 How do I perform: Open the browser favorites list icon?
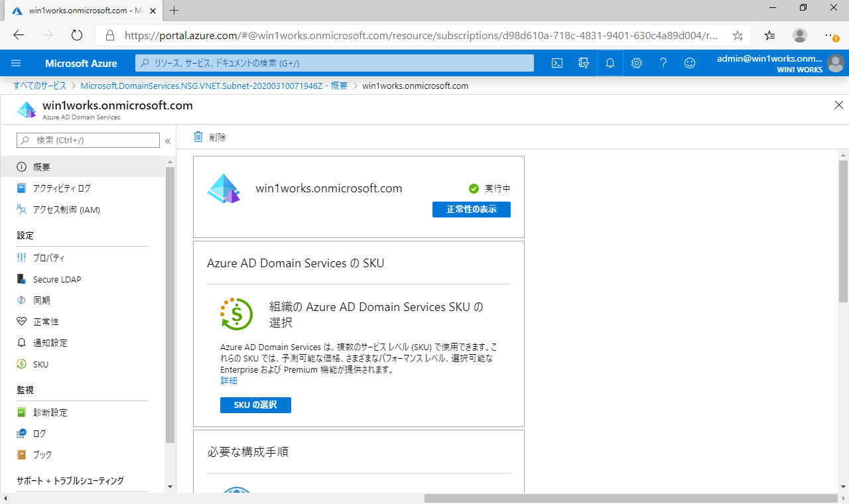pos(769,35)
